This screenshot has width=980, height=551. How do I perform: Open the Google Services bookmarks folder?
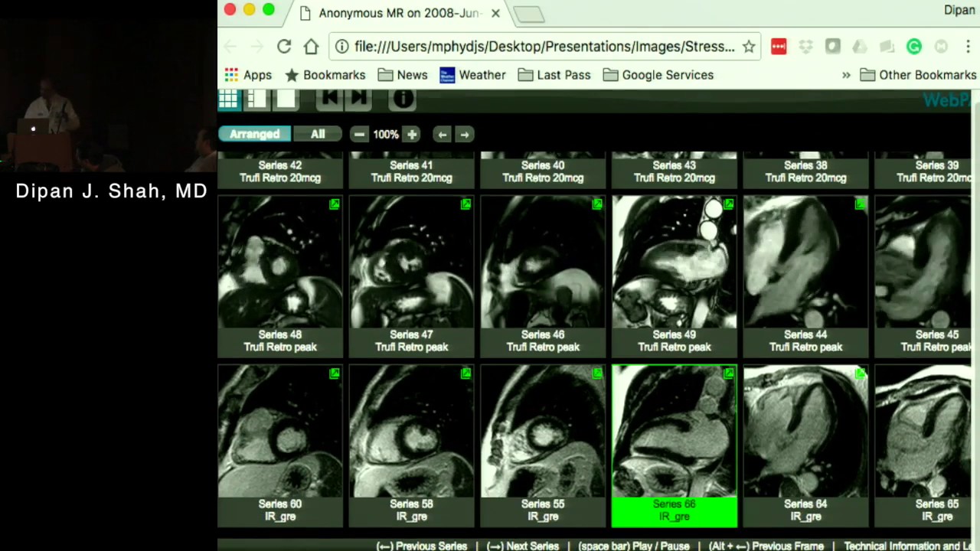coord(658,75)
